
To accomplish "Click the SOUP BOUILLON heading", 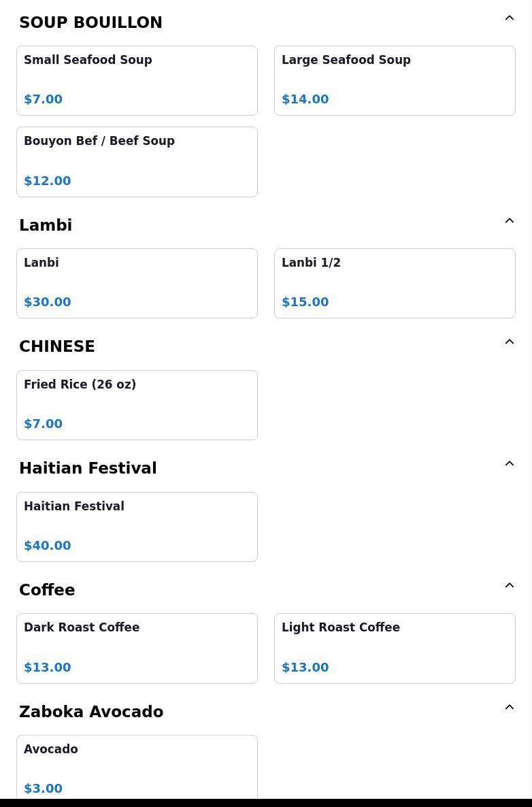I will click(x=90, y=22).
